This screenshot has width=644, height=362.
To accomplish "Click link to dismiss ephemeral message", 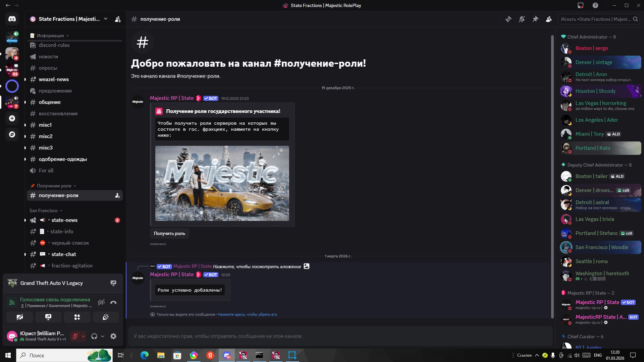I will 248,314.
